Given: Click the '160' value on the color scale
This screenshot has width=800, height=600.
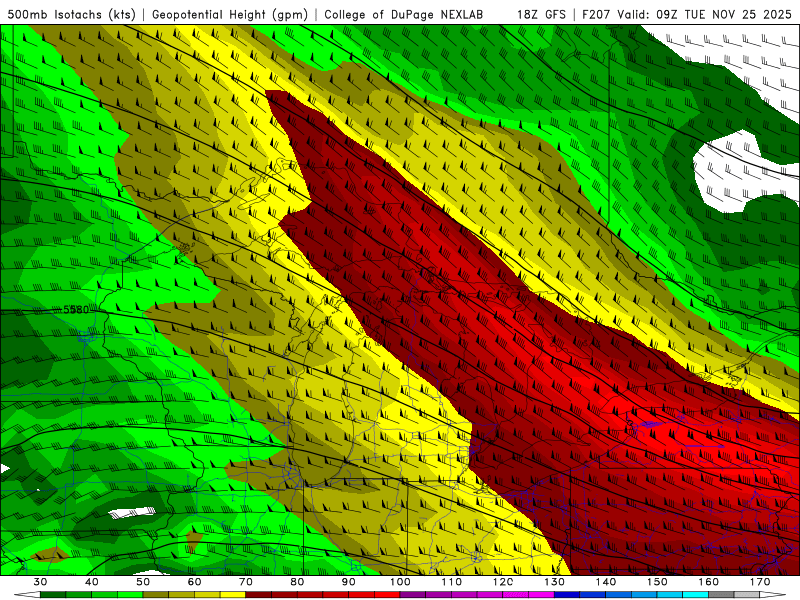Looking at the screenshot, I should pos(709,582).
